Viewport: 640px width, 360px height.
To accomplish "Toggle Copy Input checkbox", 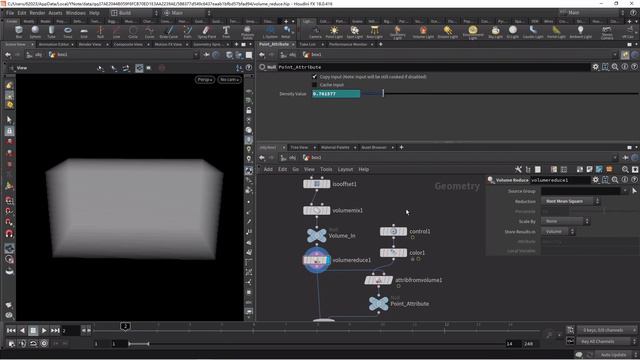I will [x=314, y=77].
